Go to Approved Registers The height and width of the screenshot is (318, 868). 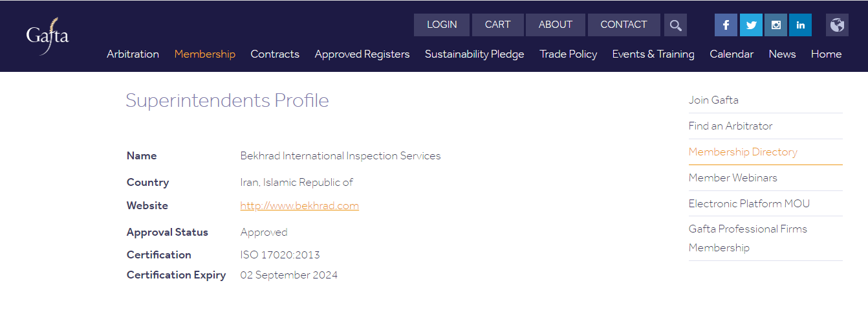click(x=362, y=54)
